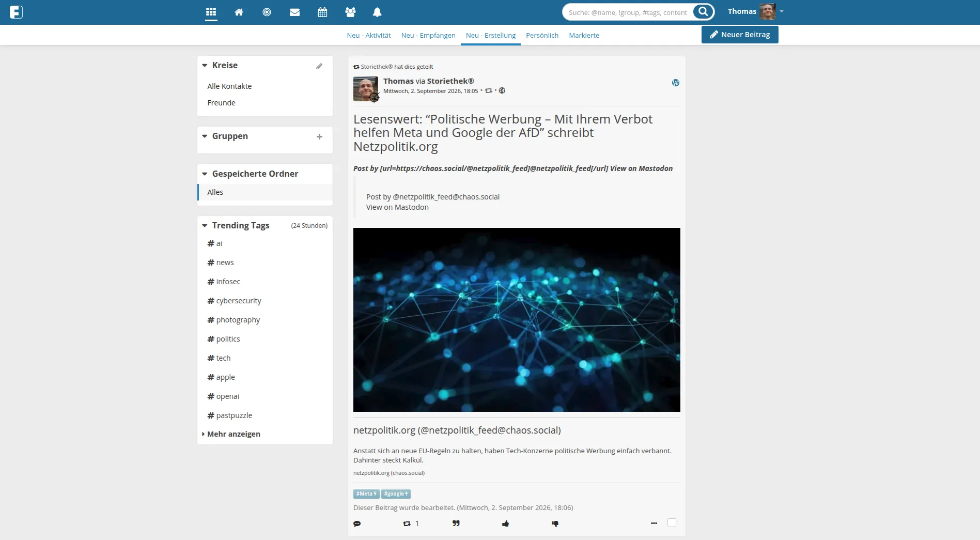The width and height of the screenshot is (980, 540).
Task: Click Thomas post author avatar
Action: coord(366,89)
